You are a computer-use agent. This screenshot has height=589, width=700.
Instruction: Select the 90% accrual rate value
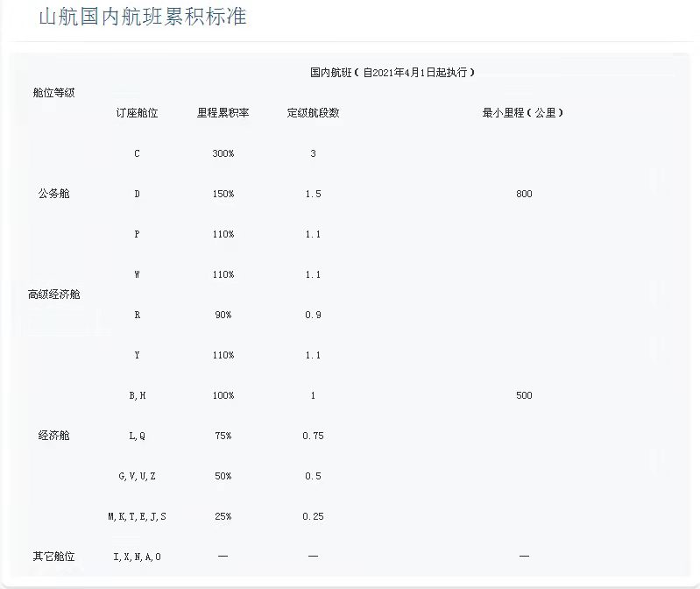tap(223, 315)
